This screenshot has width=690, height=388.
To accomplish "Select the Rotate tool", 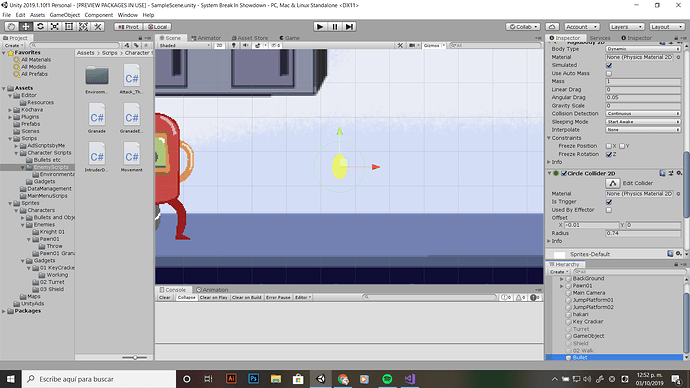I will pyautogui.click(x=40, y=27).
